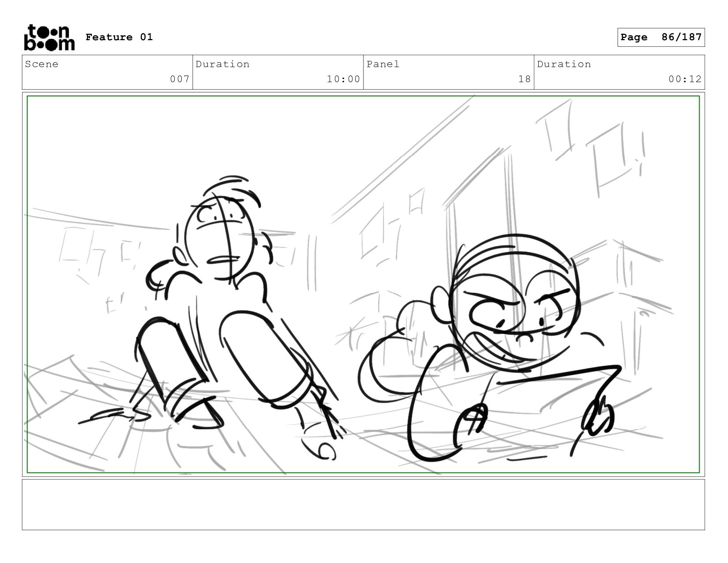
Task: Click the 'Page 86/187' box
Action: coord(661,37)
